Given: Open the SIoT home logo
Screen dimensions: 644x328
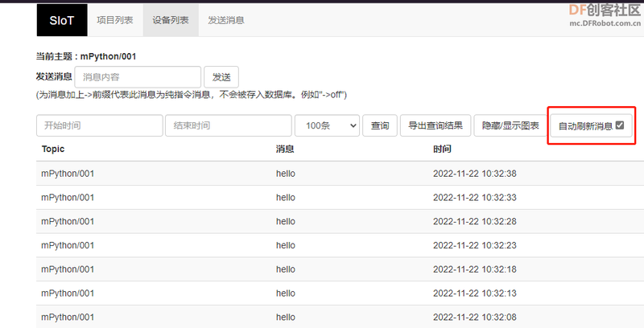Looking at the screenshot, I should (62, 20).
